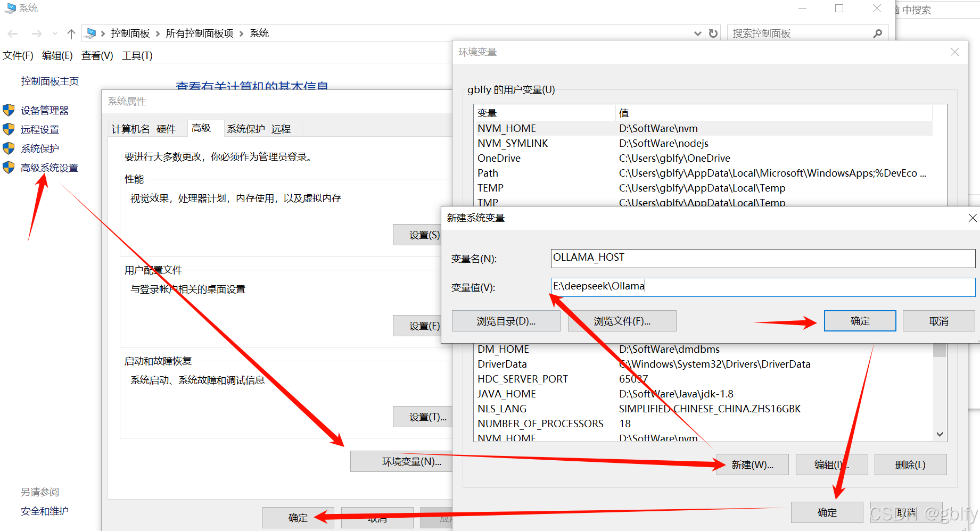This screenshot has height=531, width=980.
Task: Click the computer icon in the address bar
Action: 91,33
